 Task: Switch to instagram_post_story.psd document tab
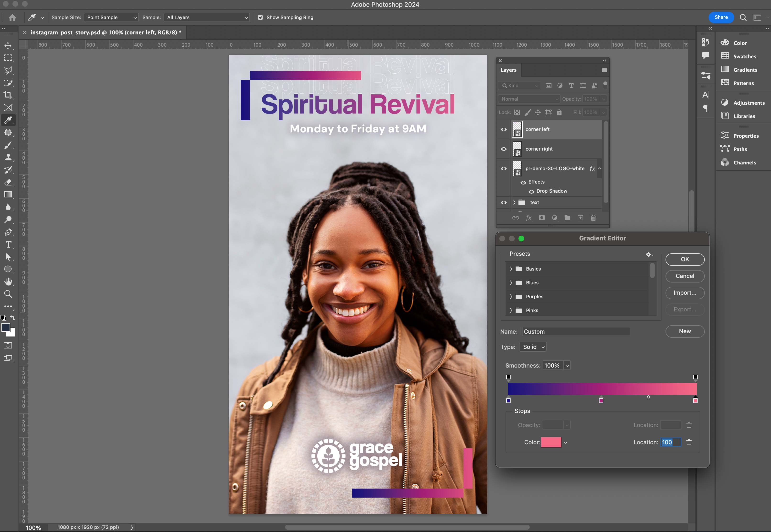pos(105,32)
